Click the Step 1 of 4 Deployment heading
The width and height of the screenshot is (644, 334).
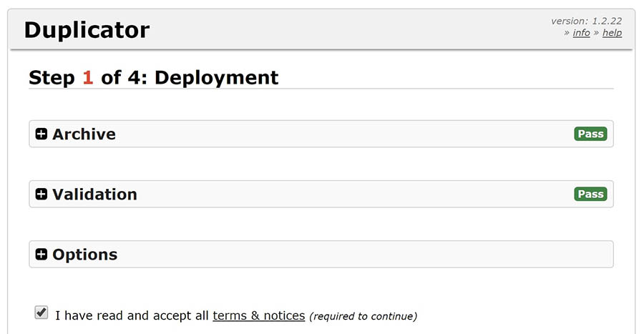click(154, 77)
